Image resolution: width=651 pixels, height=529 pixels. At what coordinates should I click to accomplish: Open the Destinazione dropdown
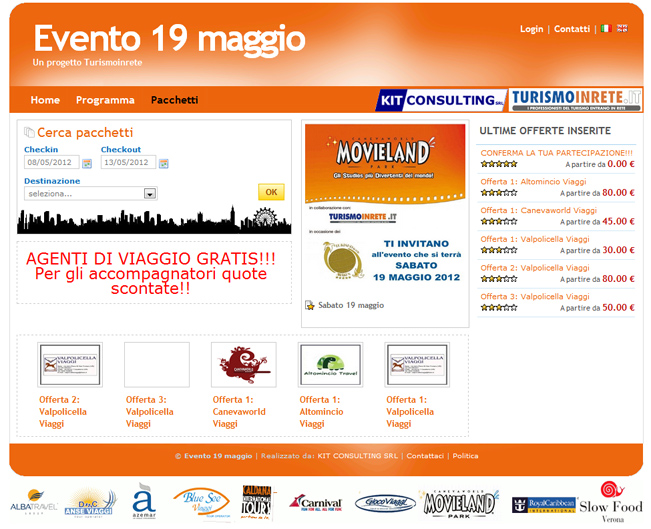tap(91, 193)
